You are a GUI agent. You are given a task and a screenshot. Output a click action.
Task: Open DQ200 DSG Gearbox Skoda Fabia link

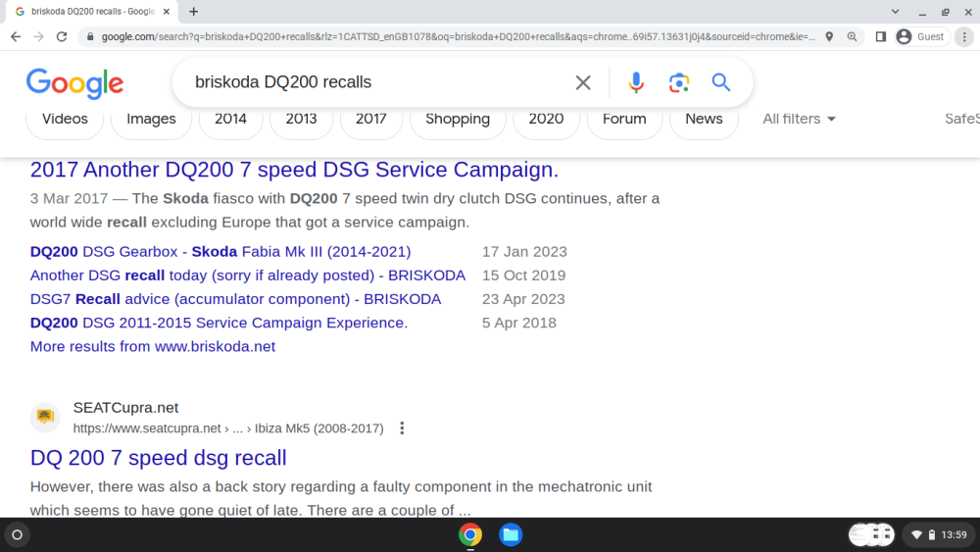[x=220, y=251]
